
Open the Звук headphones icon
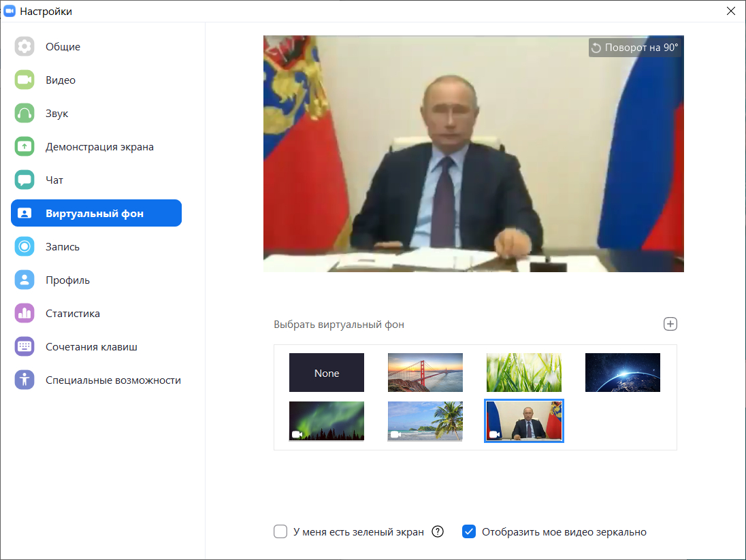click(x=25, y=113)
